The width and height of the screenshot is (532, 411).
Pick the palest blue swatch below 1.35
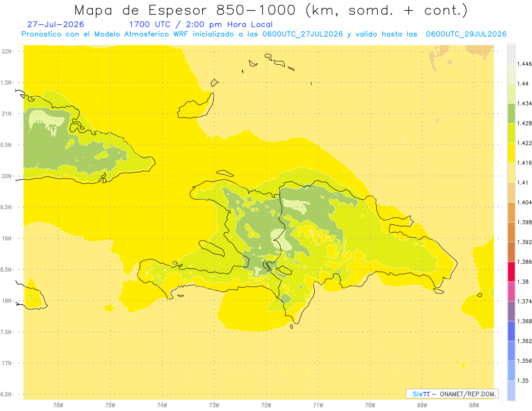(x=511, y=390)
